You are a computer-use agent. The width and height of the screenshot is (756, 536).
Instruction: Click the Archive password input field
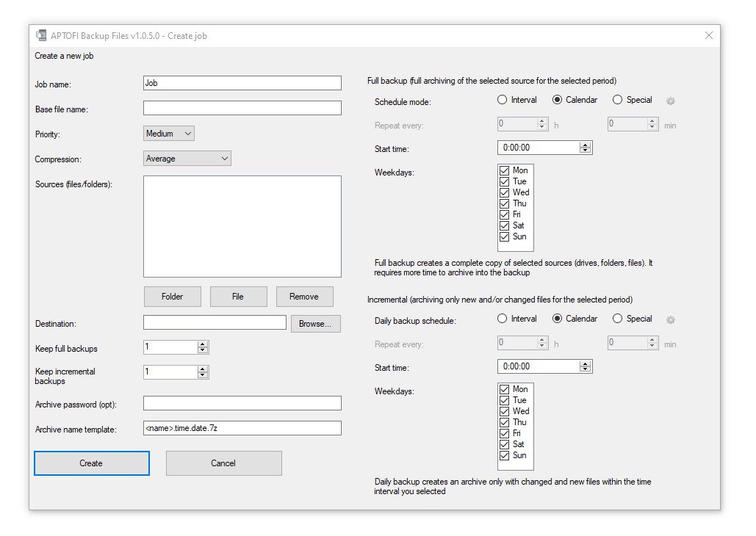(242, 403)
